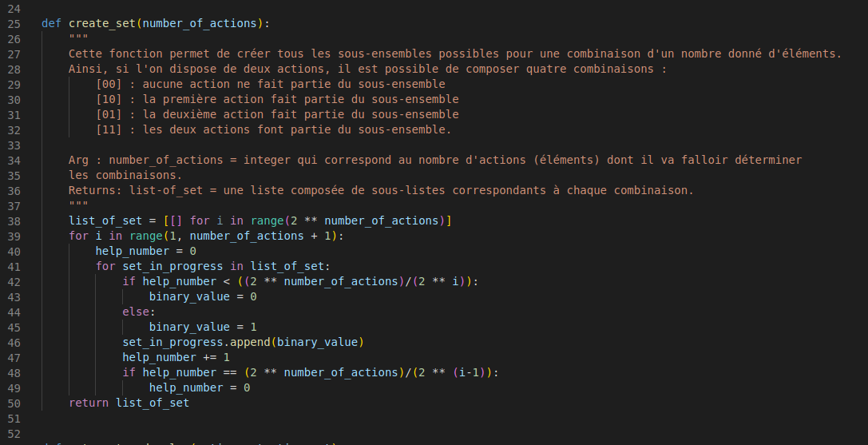Click line number 44 in the gutter

pos(14,312)
